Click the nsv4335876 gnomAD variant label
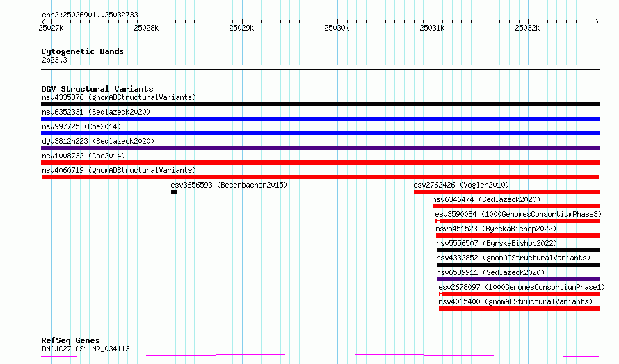Screen dimensions: 619x364 (x=119, y=97)
